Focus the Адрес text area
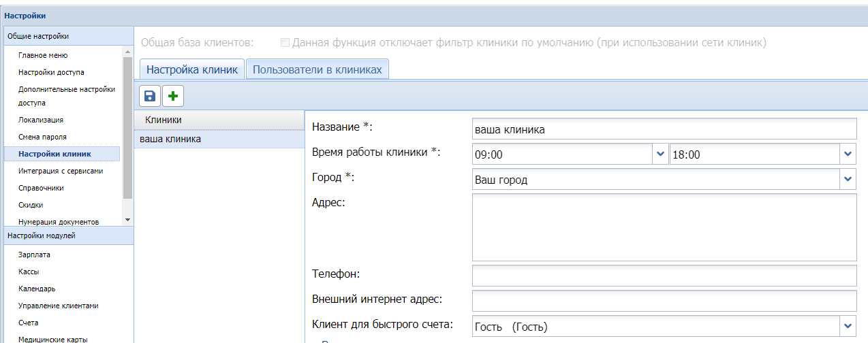Screen dimensions: 868x343 (664, 227)
